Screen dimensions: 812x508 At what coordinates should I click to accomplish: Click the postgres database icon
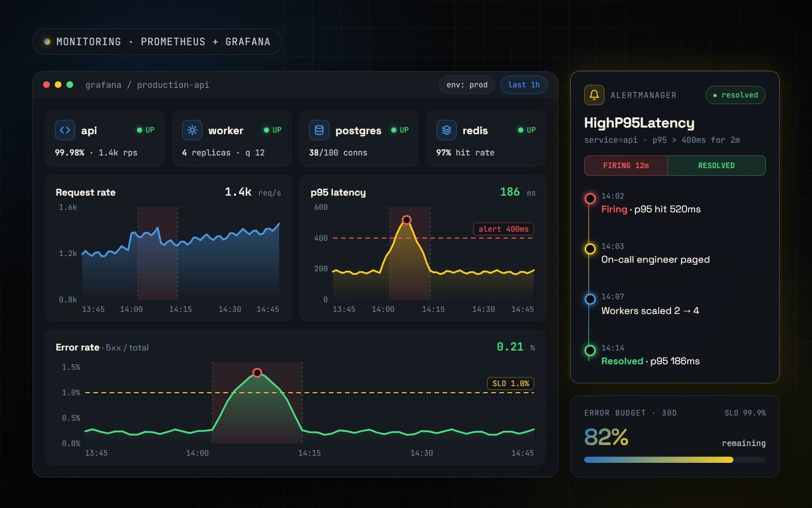point(319,130)
